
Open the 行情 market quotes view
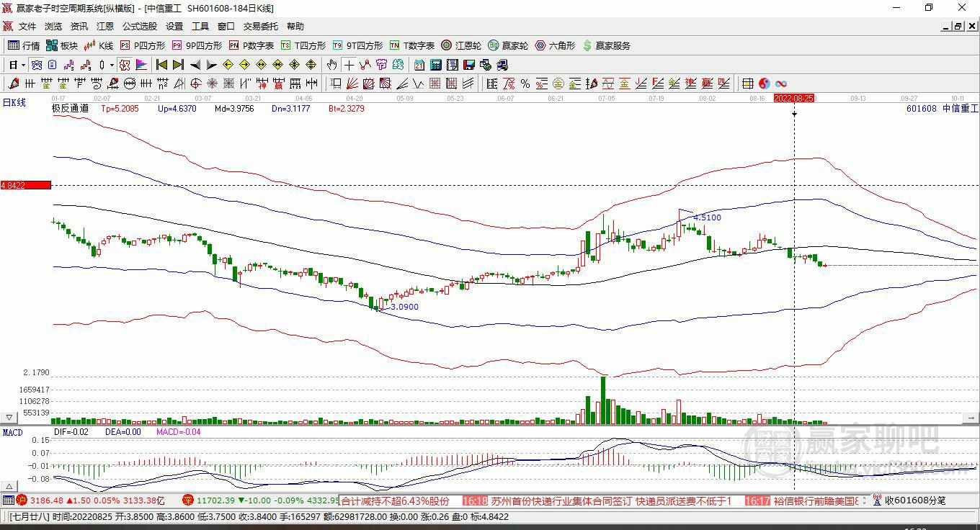click(24, 45)
